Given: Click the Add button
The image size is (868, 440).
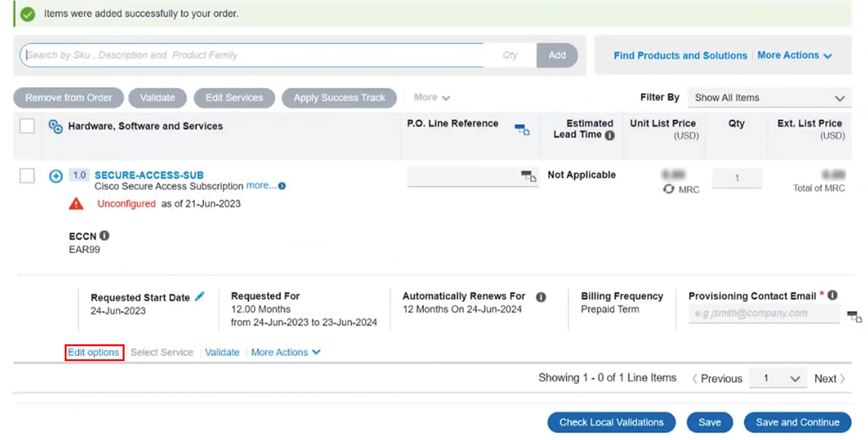Looking at the screenshot, I should coord(557,55).
